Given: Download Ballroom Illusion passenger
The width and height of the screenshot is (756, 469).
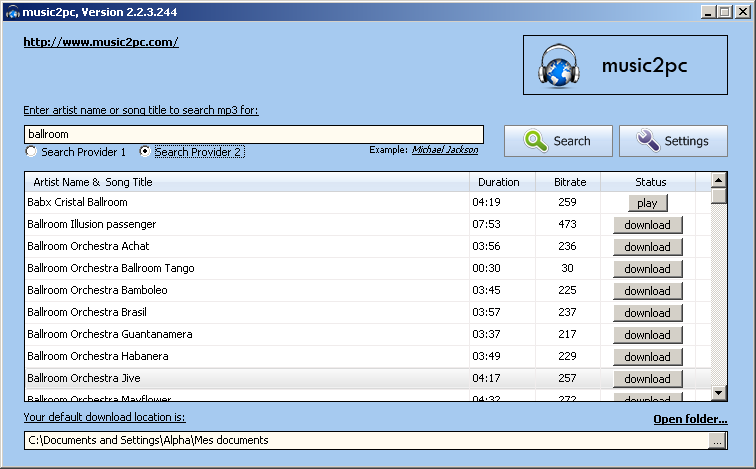Looking at the screenshot, I should 648,225.
